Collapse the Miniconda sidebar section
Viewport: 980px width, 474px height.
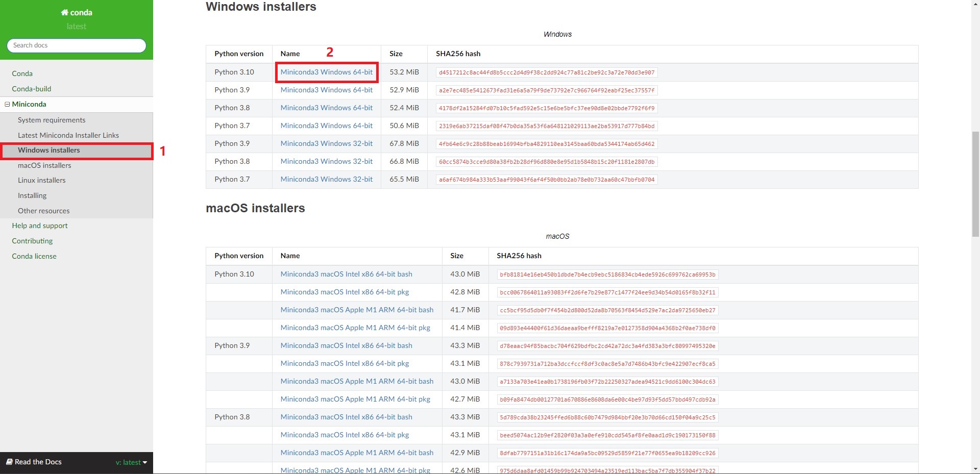pos(7,104)
